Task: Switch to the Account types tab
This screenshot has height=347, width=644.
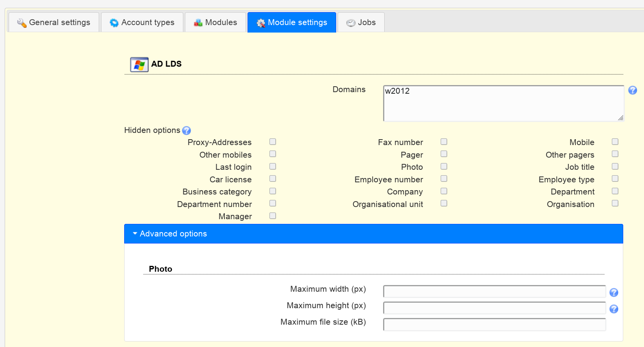Action: click(142, 22)
